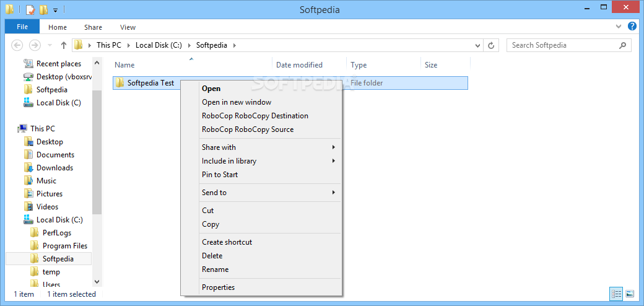The image size is (644, 306).
Task: Click the Music folder icon in sidebar
Action: click(x=28, y=181)
